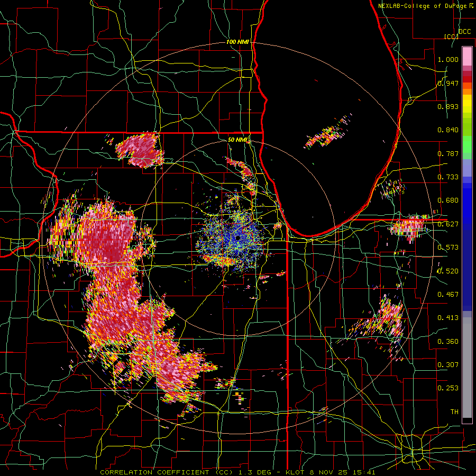Click the 0.253 scale value

pyautogui.click(x=448, y=388)
